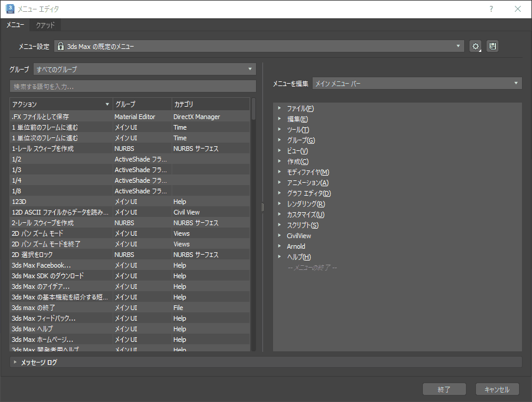Select the カスタマイズ(U) tree item

(x=306, y=215)
